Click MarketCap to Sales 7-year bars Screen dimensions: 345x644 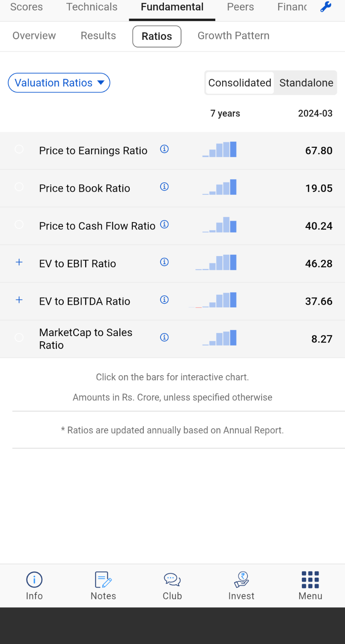click(220, 338)
